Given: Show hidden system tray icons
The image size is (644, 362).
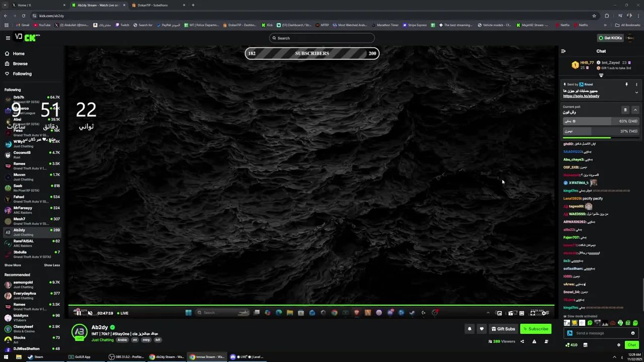Looking at the screenshot, I should pos(614,357).
